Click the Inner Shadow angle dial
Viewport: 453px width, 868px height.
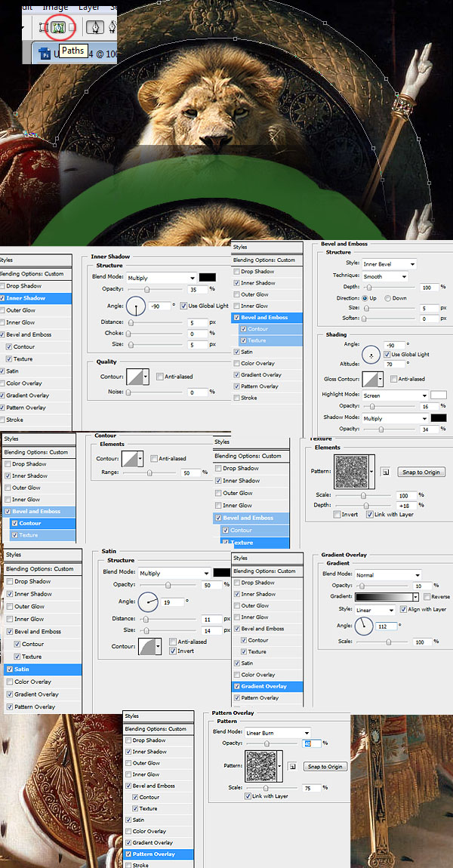(x=136, y=306)
